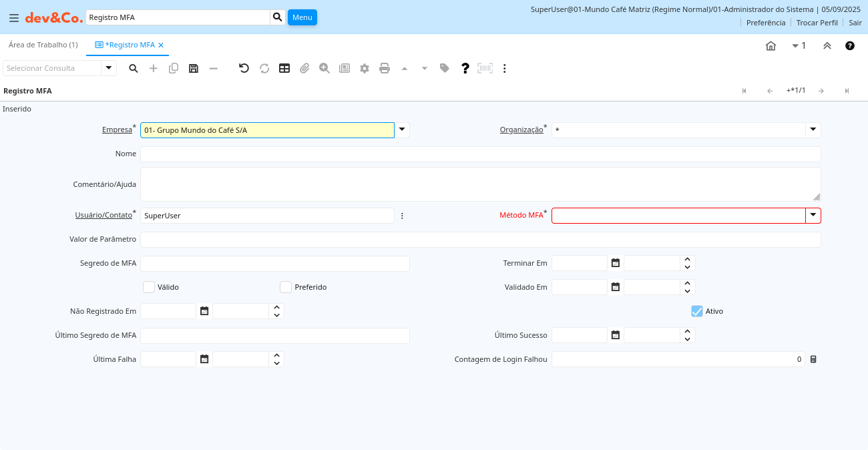Uncheck the Ativo checkbox

click(x=697, y=311)
